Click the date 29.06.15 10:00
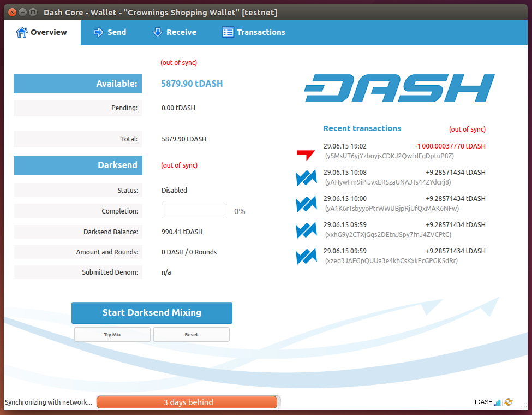Screen dimensions: 532x415 pos(345,199)
